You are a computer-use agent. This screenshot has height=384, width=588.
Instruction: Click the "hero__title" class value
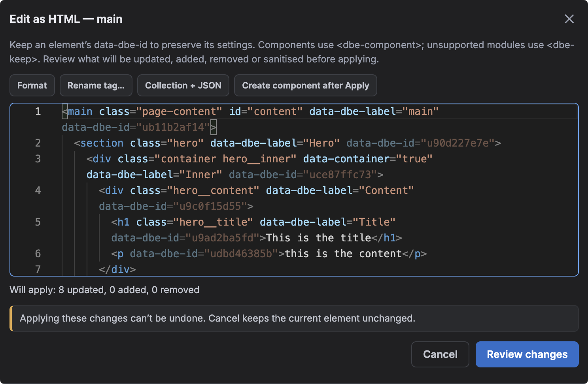click(214, 222)
